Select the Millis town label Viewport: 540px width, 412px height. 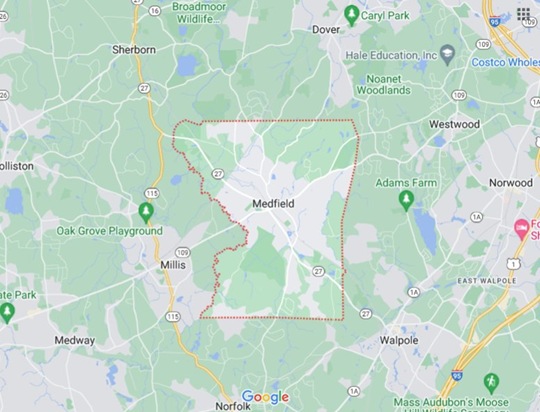[x=173, y=265]
